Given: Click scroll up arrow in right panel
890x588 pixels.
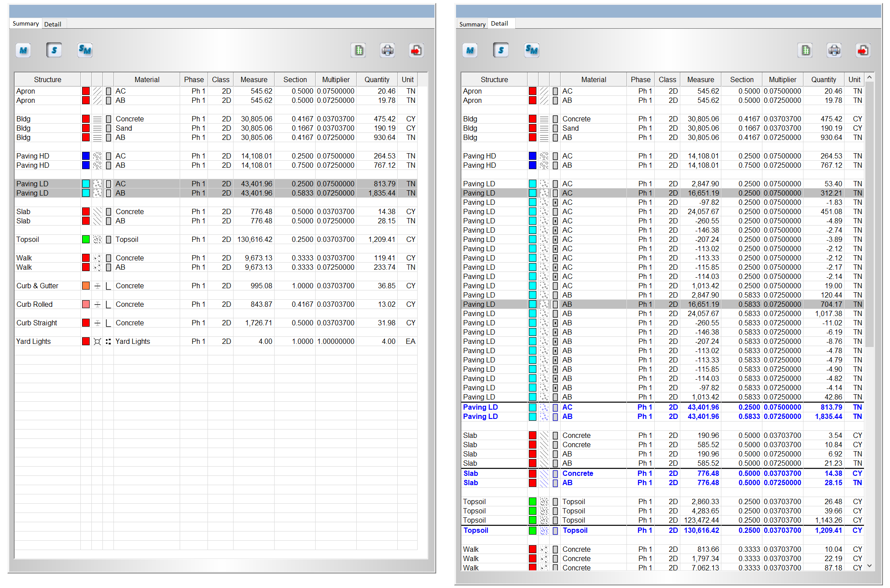Looking at the screenshot, I should 869,78.
